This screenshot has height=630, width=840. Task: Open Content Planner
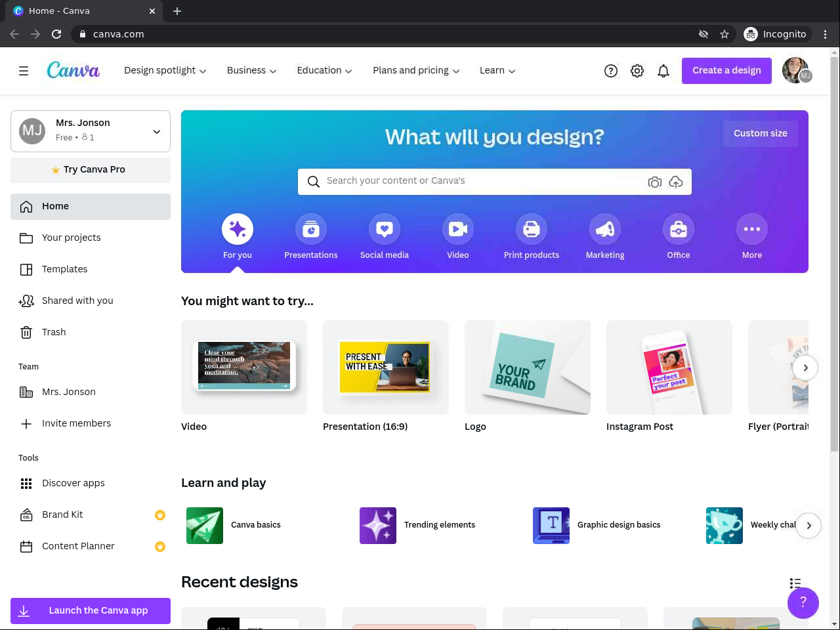pos(91,547)
